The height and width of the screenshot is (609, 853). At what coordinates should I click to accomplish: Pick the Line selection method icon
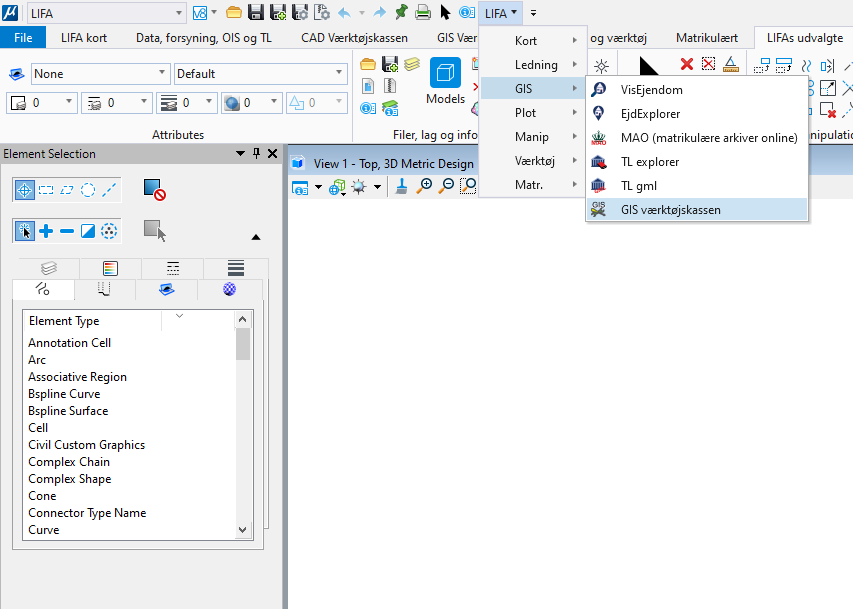[109, 190]
